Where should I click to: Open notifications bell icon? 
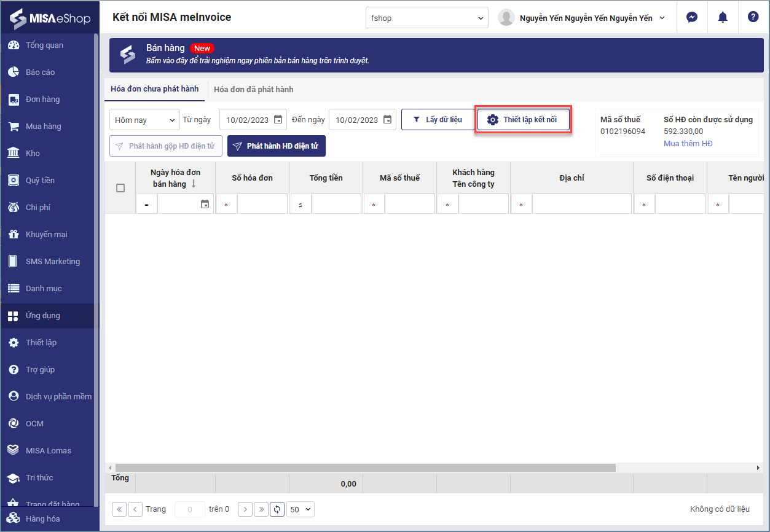(723, 17)
